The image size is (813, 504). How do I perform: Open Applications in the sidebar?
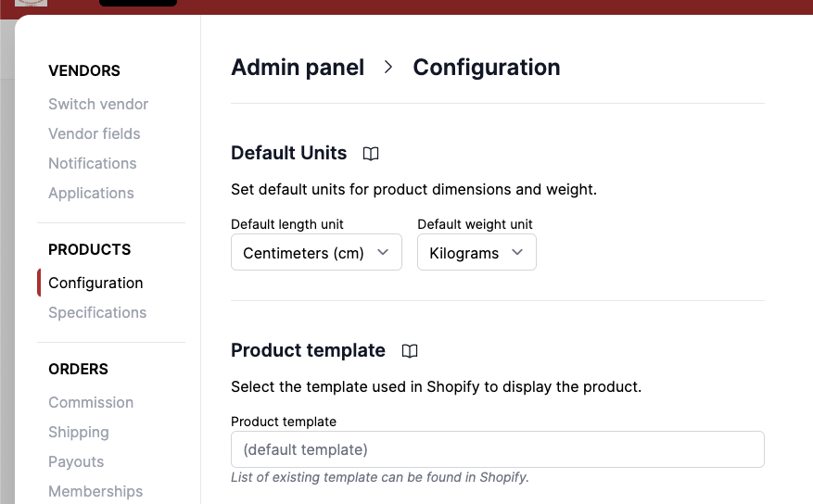click(x=91, y=194)
